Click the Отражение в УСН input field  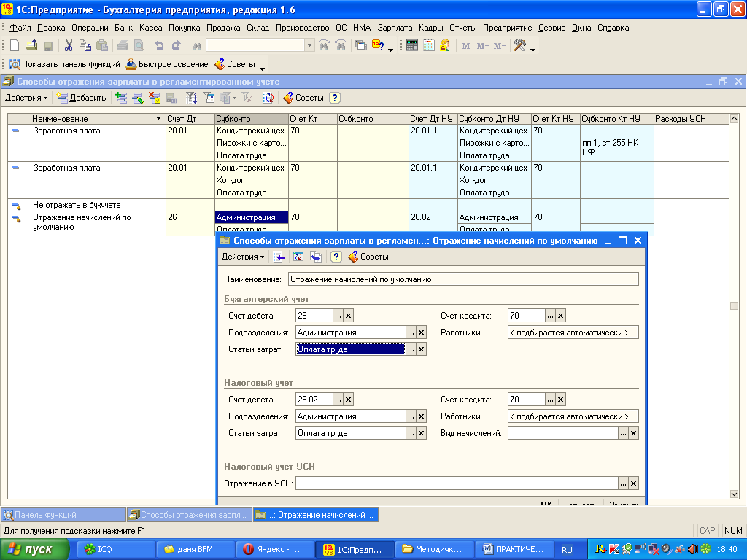(457, 483)
